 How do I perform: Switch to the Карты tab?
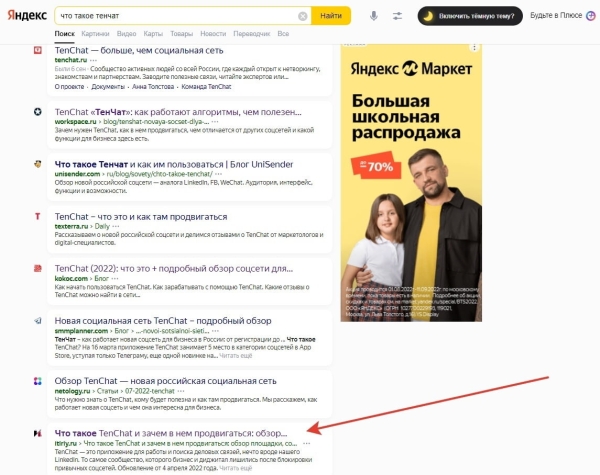click(153, 34)
